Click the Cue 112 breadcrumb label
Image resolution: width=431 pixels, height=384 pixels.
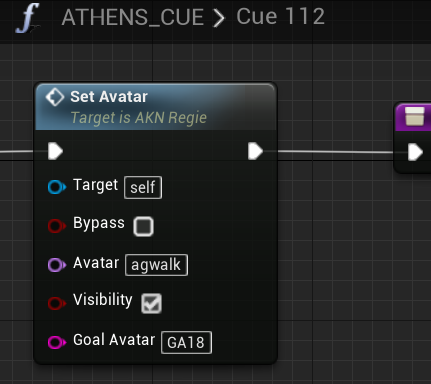[280, 16]
